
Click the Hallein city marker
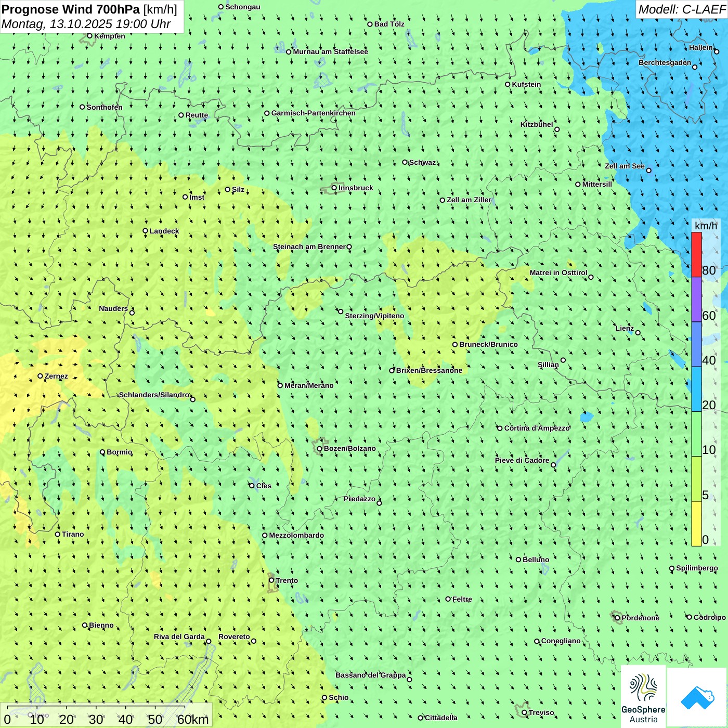tap(717, 51)
